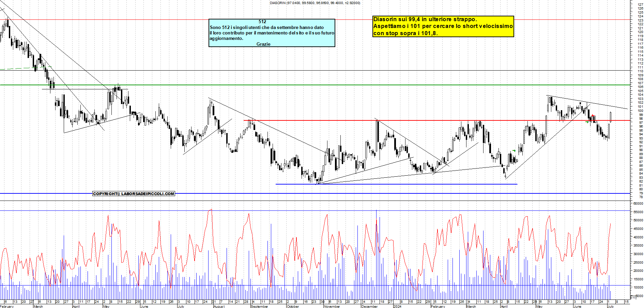Click the '105' label on the price axis
Screen dimensions: 644x308
[640, 91]
